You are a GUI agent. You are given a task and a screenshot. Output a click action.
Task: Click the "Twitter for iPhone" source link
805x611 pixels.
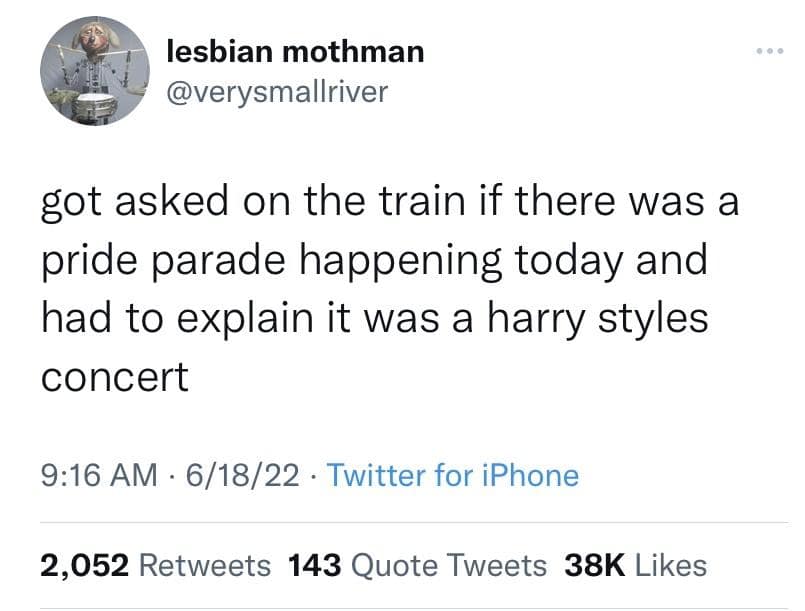453,474
